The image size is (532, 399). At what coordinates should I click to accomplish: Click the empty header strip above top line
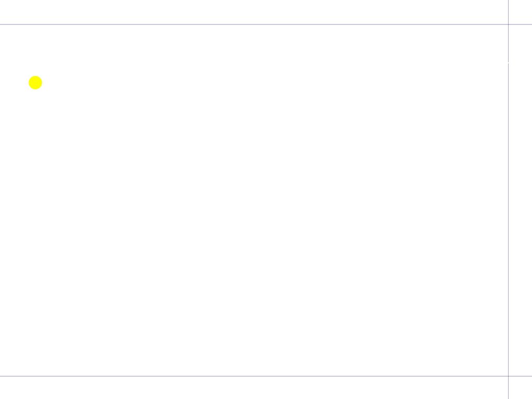[x=254, y=12]
